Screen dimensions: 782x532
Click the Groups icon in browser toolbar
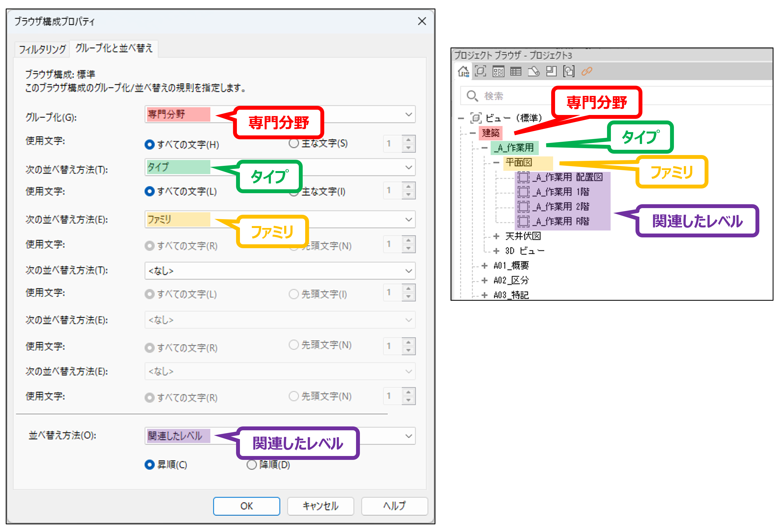569,71
